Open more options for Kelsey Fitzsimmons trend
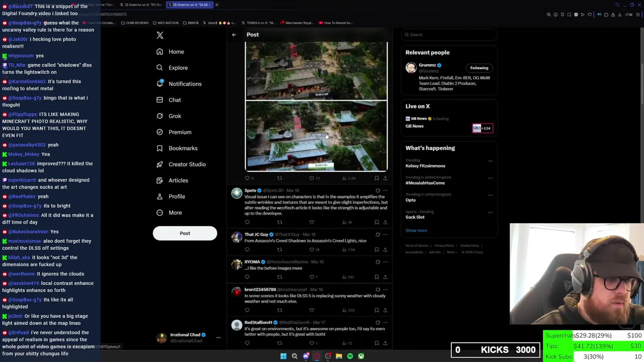The image size is (644, 362). [490, 161]
